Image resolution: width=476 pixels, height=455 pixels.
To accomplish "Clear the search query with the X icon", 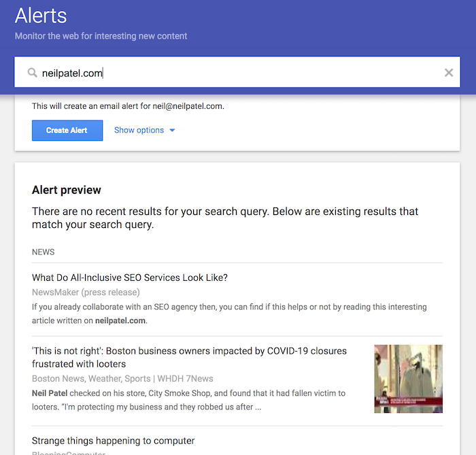I will point(449,73).
